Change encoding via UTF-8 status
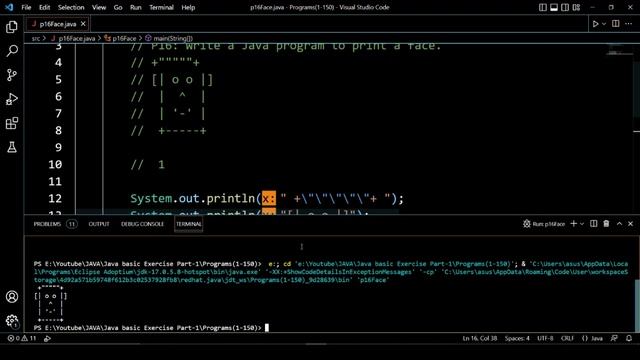The height and width of the screenshot is (360, 640). (x=545, y=338)
